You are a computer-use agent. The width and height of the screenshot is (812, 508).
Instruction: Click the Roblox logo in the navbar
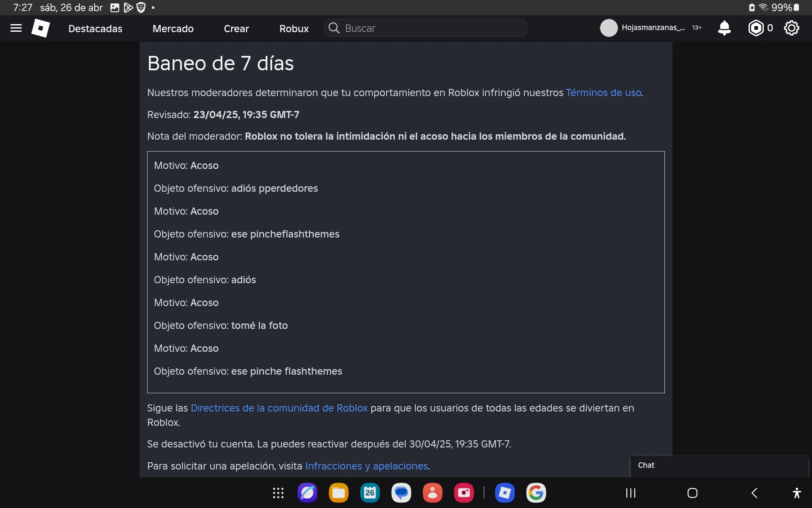point(41,28)
